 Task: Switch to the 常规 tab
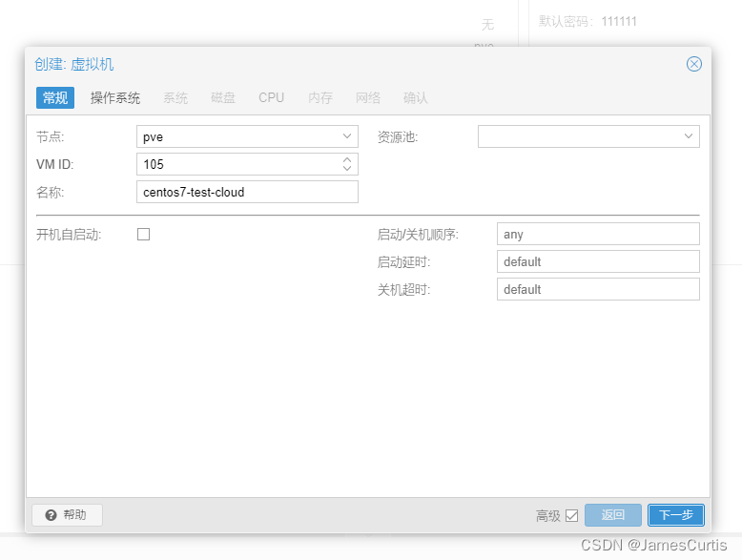click(x=55, y=98)
